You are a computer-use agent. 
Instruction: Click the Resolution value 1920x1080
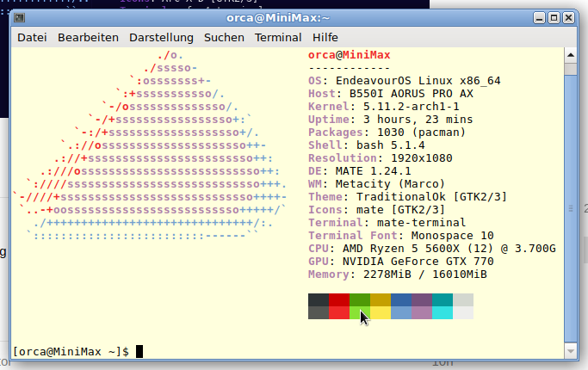tap(422, 157)
